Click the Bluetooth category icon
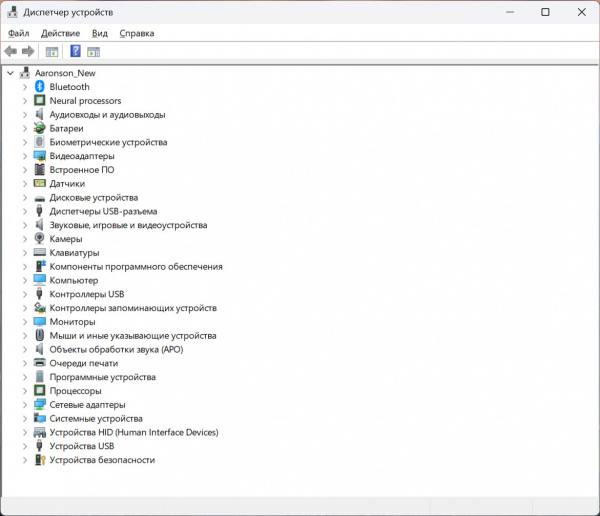Viewport: 600px width, 516px height. tap(40, 87)
